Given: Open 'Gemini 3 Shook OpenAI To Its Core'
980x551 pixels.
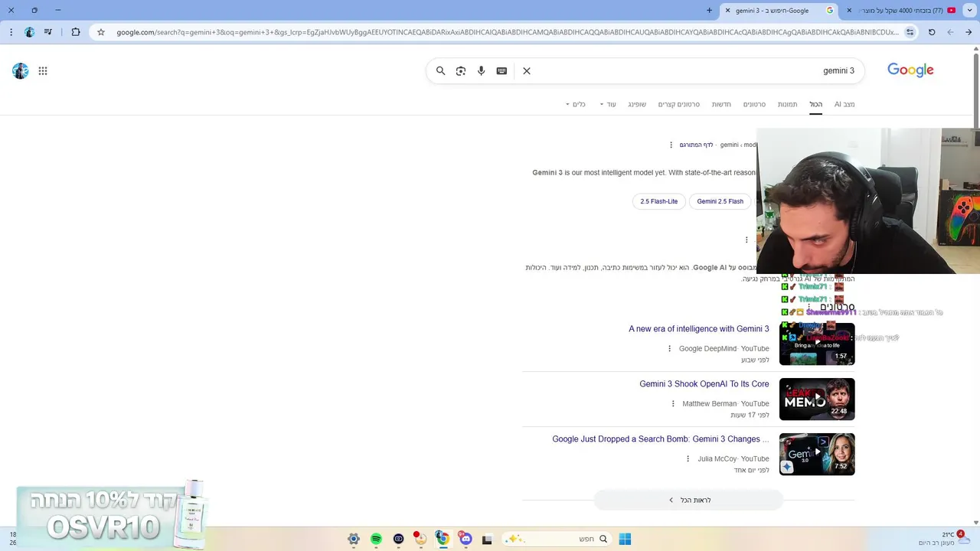Looking at the screenshot, I should click(704, 384).
